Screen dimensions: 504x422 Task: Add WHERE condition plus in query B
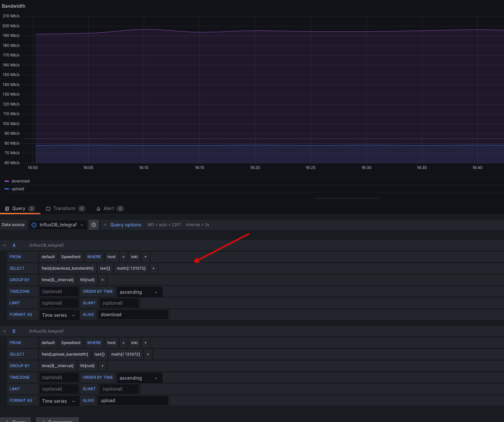pyautogui.click(x=145, y=343)
